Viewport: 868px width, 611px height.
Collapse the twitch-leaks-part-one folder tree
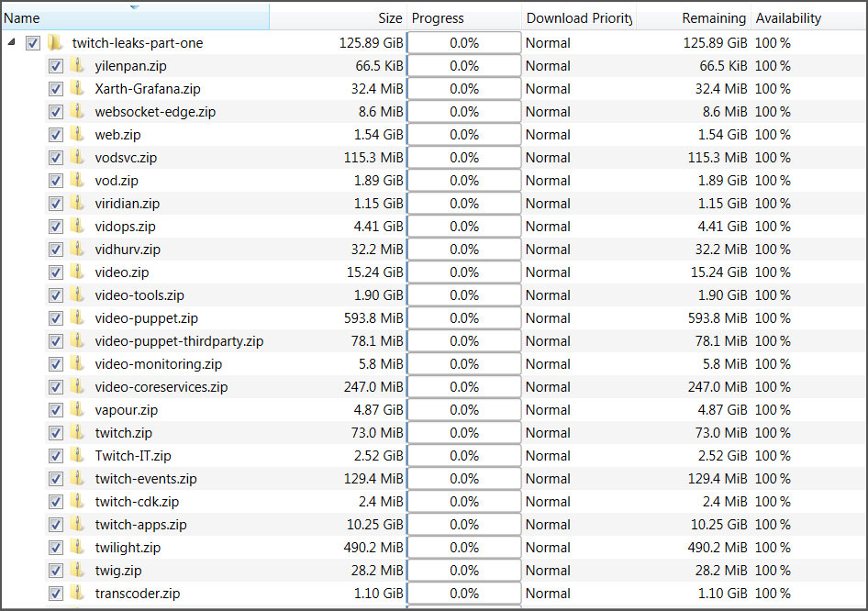(x=12, y=42)
